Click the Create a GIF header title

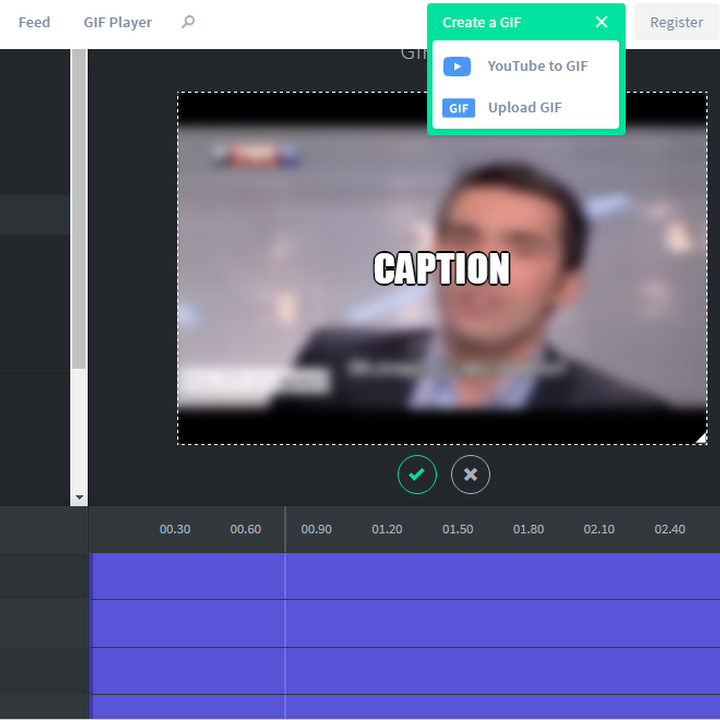pos(482,22)
